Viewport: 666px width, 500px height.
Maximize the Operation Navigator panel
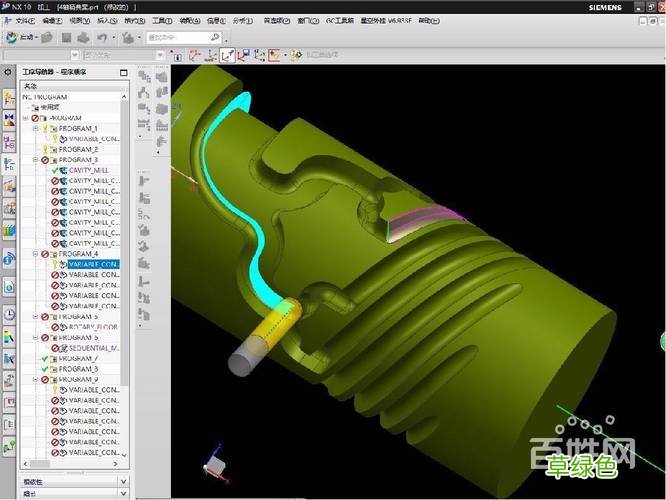(x=124, y=73)
